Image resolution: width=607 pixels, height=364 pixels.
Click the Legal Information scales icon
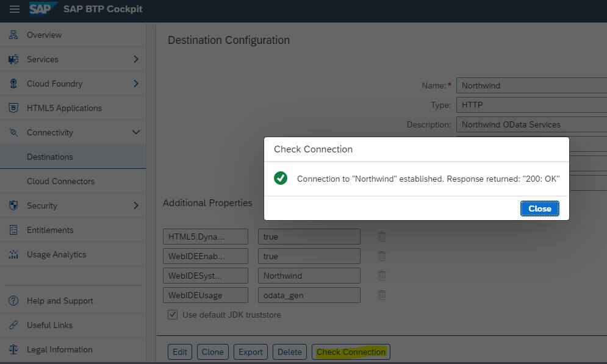coord(13,349)
